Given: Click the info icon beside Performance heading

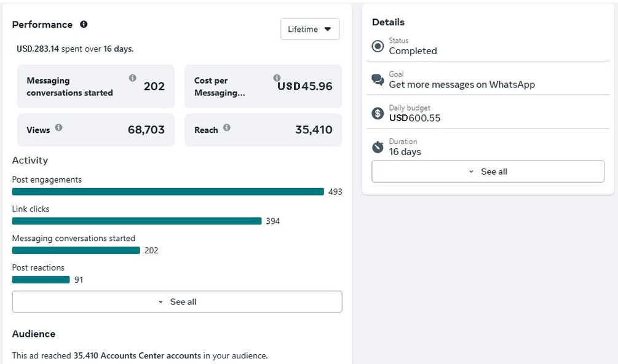Looking at the screenshot, I should pyautogui.click(x=84, y=25).
